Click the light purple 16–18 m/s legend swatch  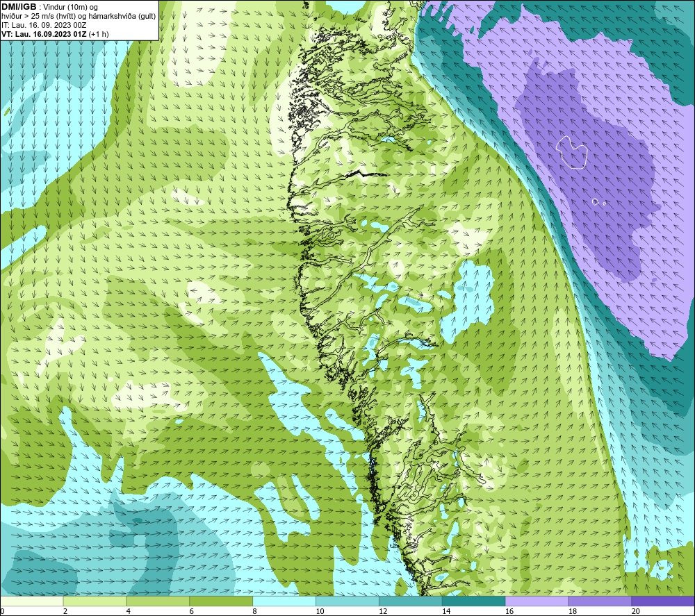pos(537,601)
